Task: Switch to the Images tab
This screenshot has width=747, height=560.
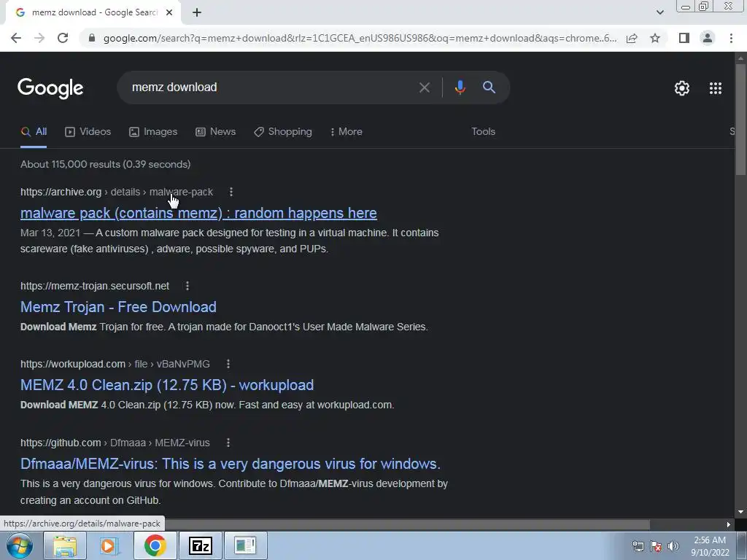Action: click(x=153, y=132)
